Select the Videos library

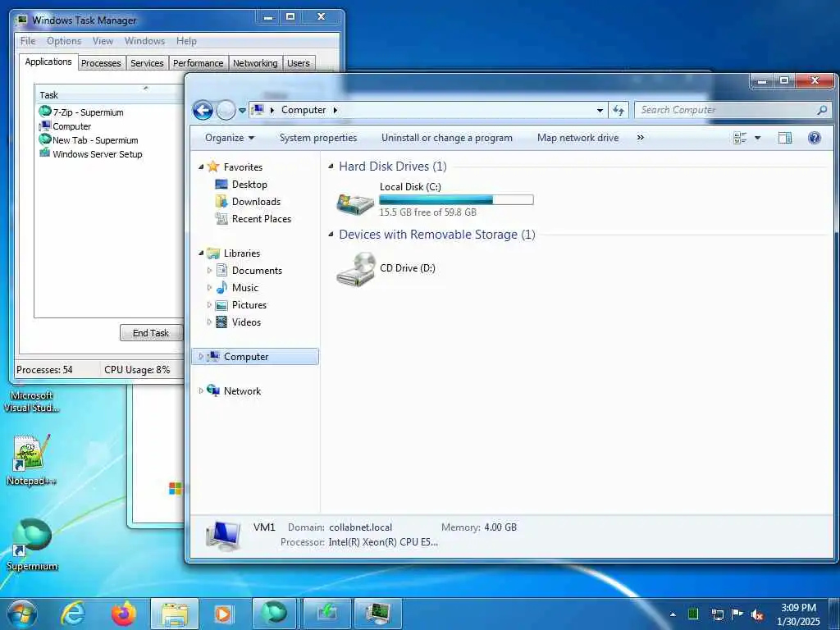[246, 322]
